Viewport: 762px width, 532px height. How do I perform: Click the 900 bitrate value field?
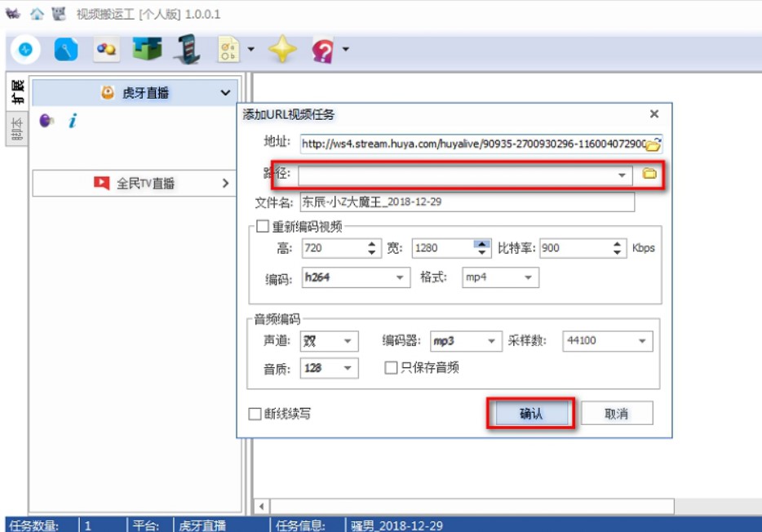(575, 248)
